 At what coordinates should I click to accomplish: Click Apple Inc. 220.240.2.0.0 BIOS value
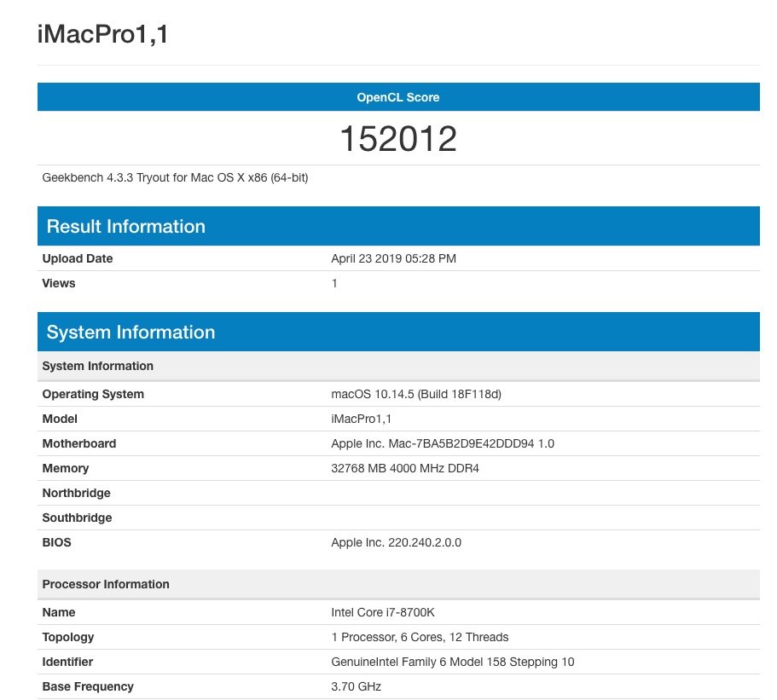(396, 542)
